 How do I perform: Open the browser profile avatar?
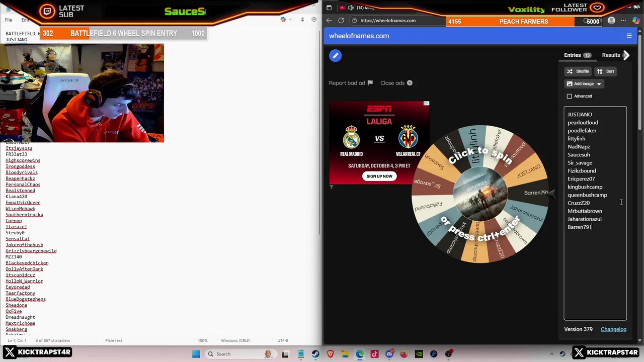611,21
